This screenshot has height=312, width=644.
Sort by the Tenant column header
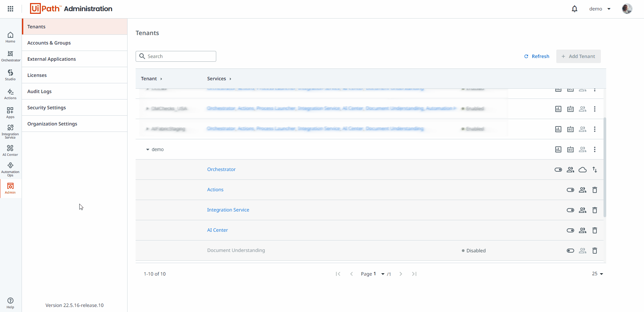tap(151, 79)
